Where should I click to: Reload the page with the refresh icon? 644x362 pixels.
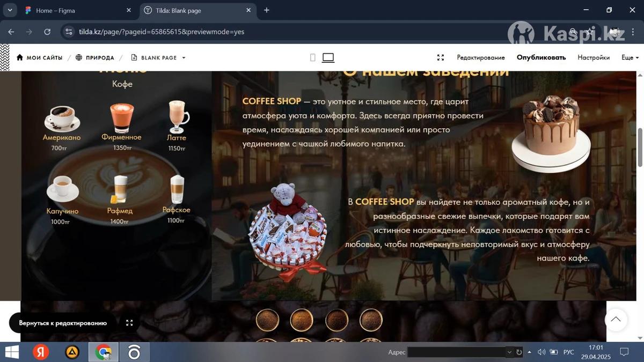click(47, 32)
